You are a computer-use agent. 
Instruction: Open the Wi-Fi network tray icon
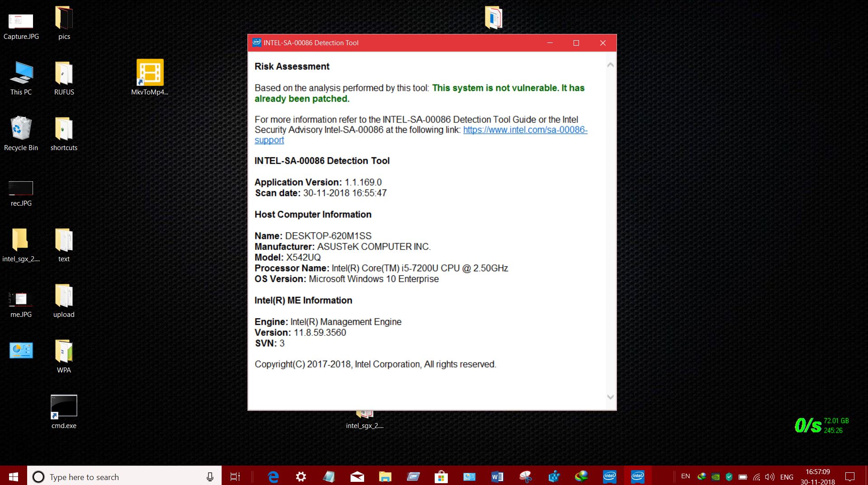click(x=756, y=477)
